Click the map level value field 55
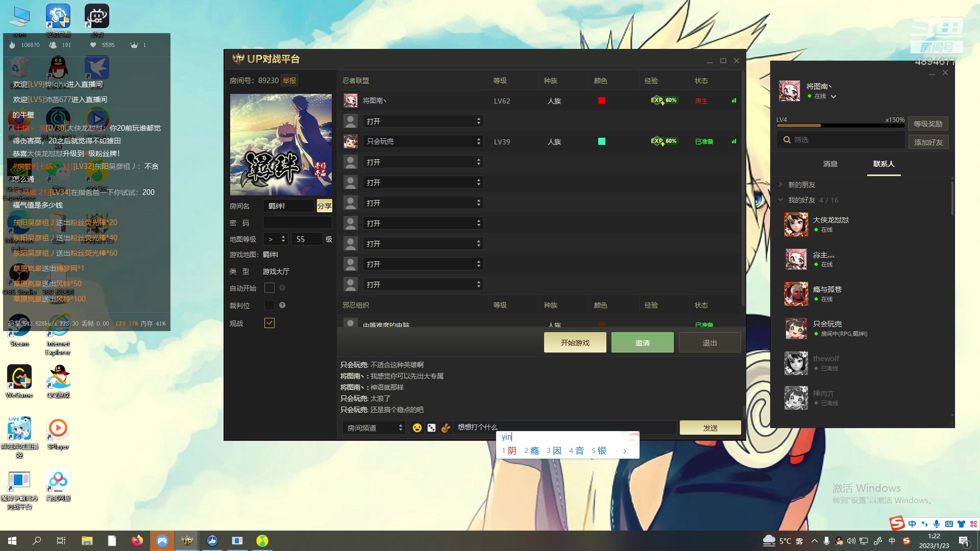The image size is (980, 551). click(x=307, y=239)
